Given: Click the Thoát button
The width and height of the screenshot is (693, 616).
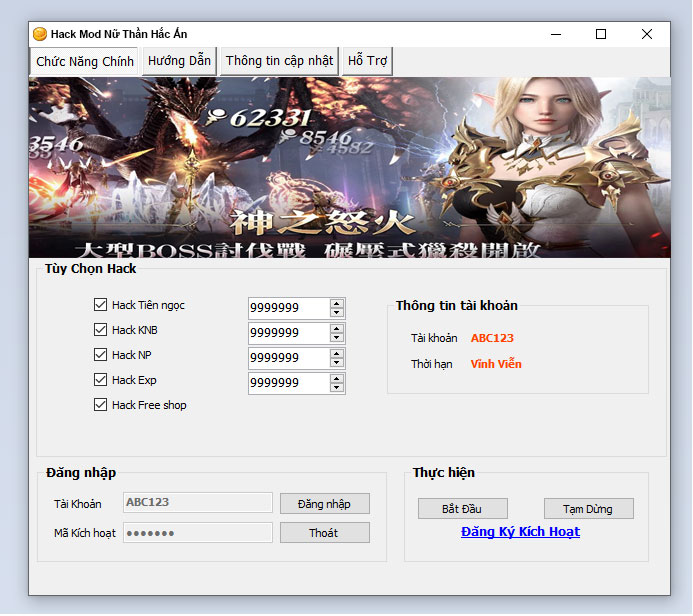Looking at the screenshot, I should coord(325,532).
